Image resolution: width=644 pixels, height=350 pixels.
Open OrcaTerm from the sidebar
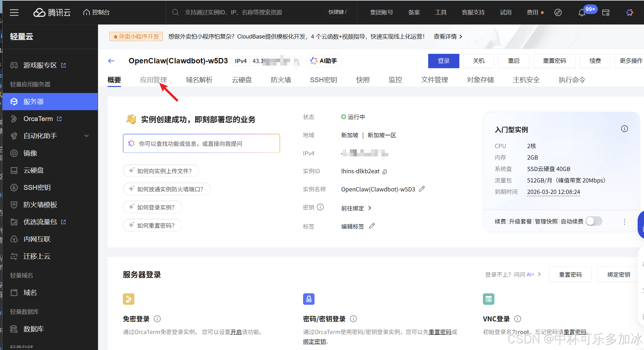coord(38,118)
